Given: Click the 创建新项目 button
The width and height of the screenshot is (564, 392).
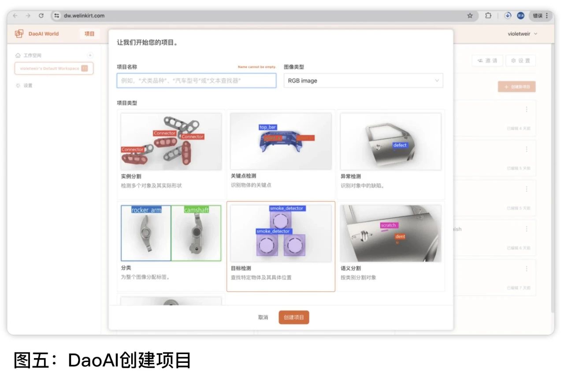Looking at the screenshot, I should pyautogui.click(x=517, y=87).
